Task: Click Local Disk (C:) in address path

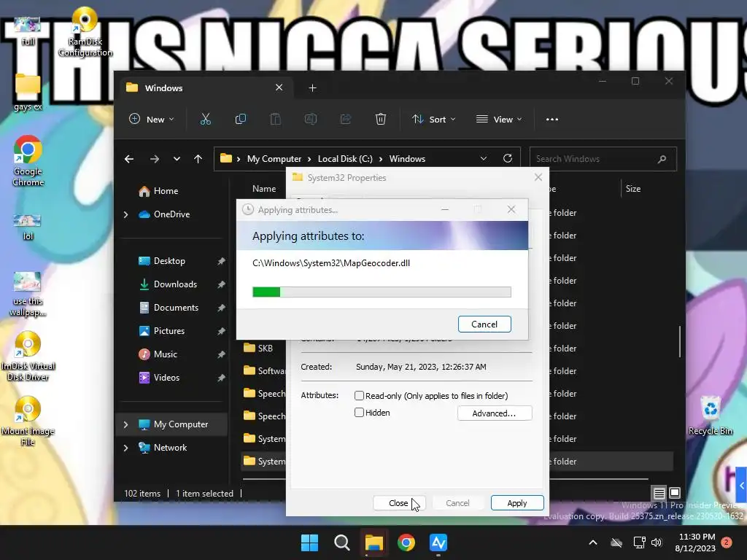Action: [345, 158]
